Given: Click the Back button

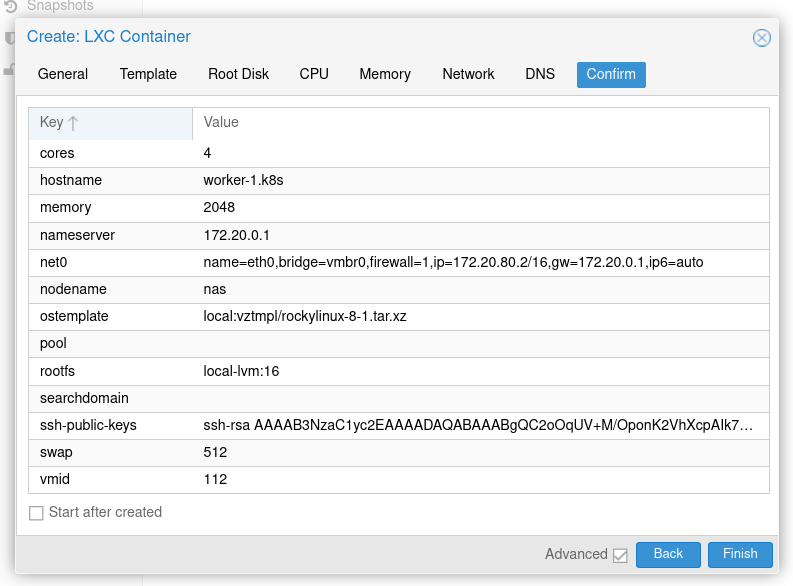Looking at the screenshot, I should pos(668,555).
